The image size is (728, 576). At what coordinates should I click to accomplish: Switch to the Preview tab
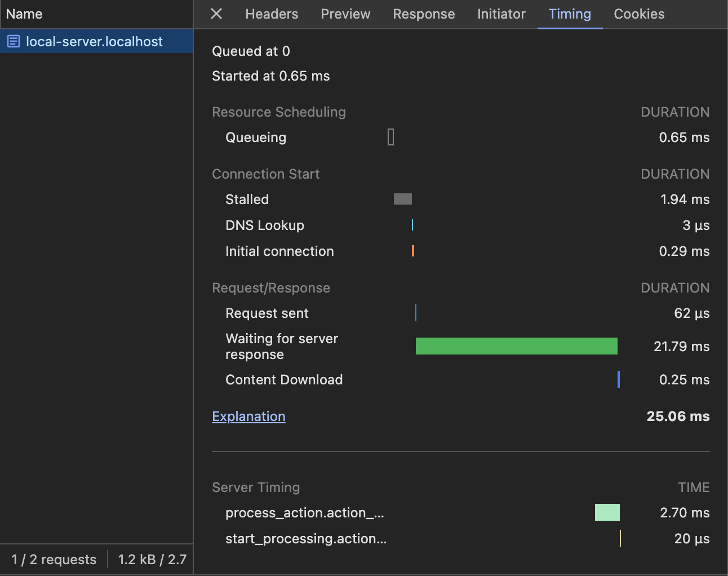[x=345, y=14]
